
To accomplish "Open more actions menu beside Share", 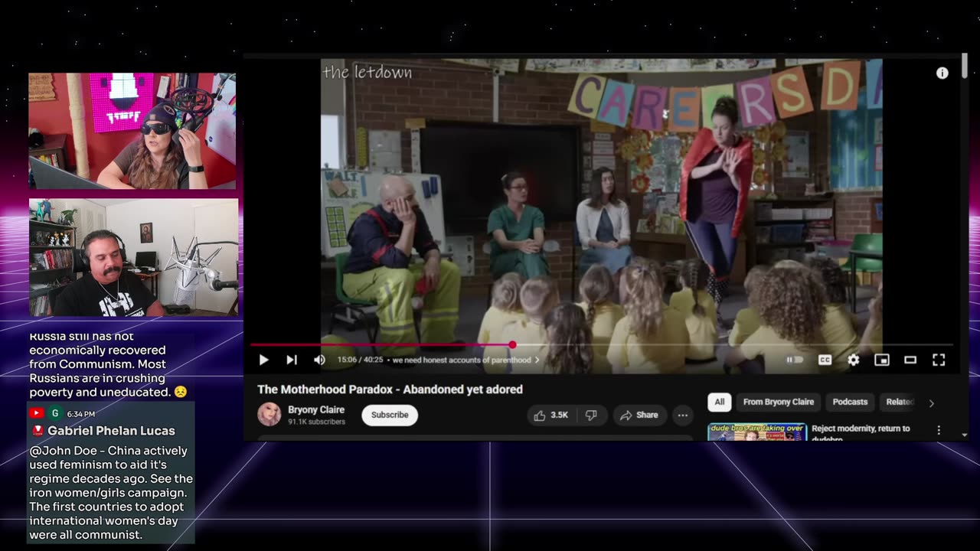I will (683, 415).
